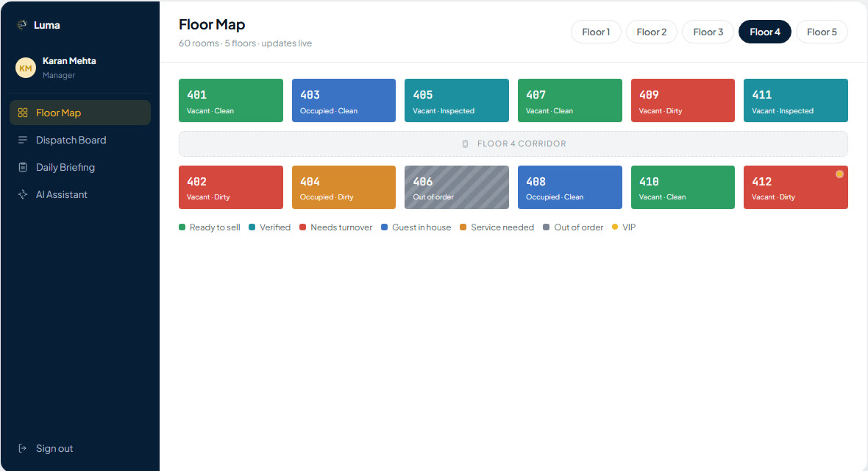Open the AI Assistant
This screenshot has width=868, height=471.
80,194
